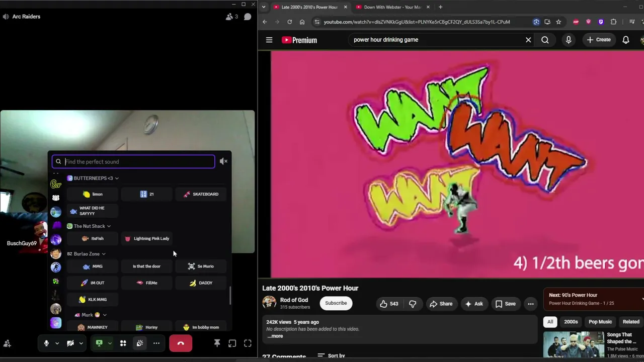The image size is (644, 362).
Task: Pop out the call window
Action: pos(232,343)
